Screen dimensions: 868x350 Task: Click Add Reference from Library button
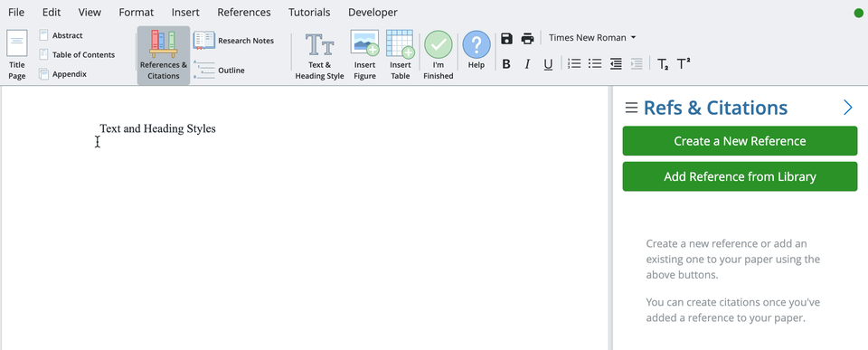(740, 176)
